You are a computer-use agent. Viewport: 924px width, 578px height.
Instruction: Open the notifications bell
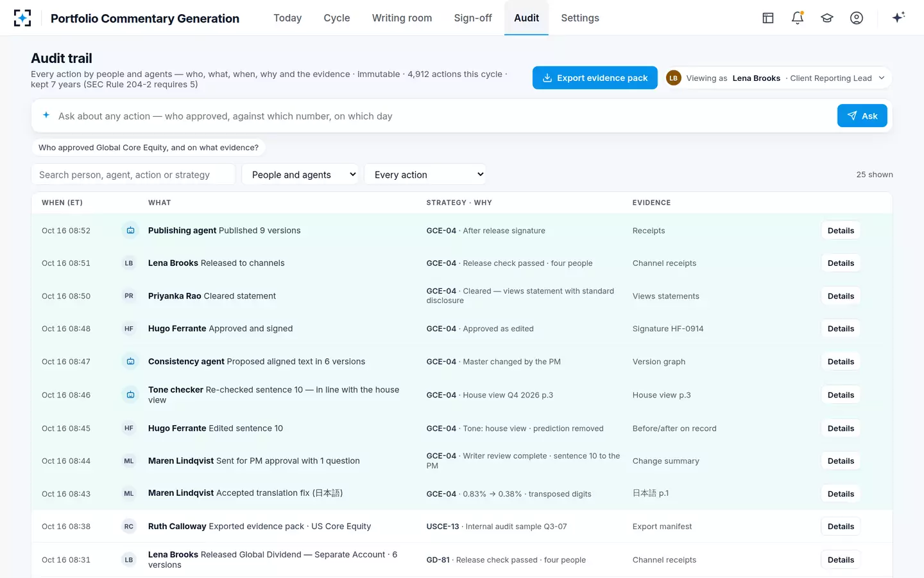(x=798, y=18)
